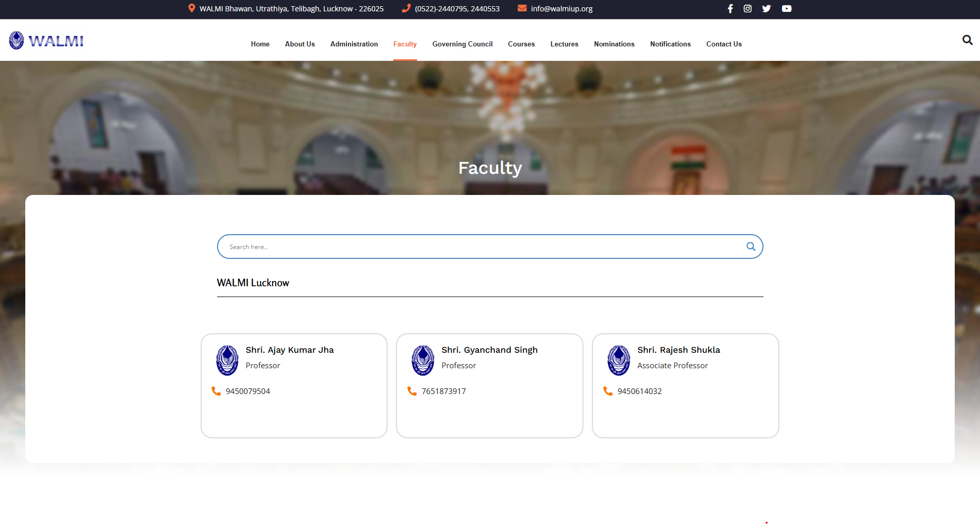Open Shri. Rajesh Shukla's name
Screen dimensions: 980x524
tap(679, 350)
